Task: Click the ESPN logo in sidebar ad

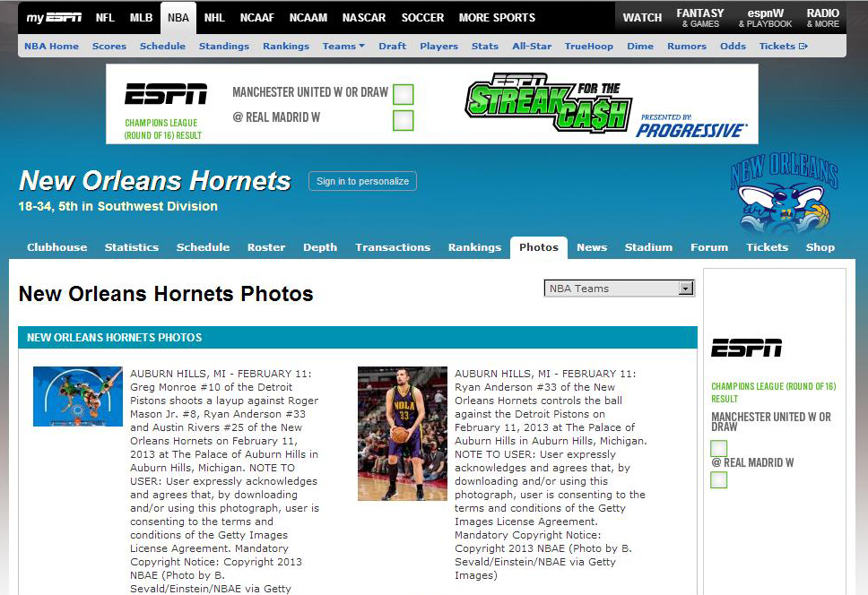Action: tap(746, 348)
